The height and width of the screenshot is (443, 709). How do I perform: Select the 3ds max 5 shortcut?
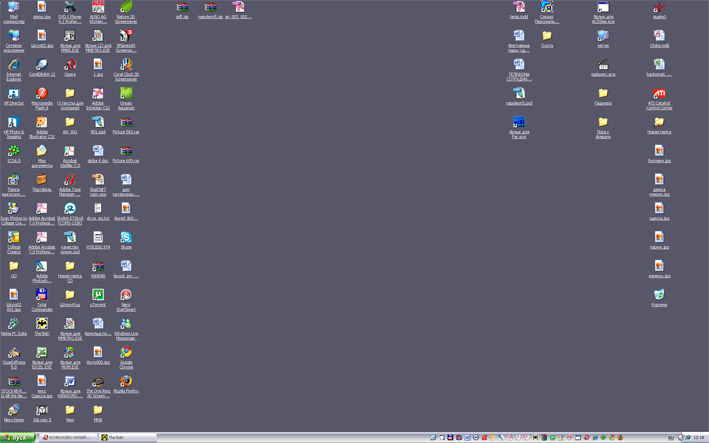[42, 410]
